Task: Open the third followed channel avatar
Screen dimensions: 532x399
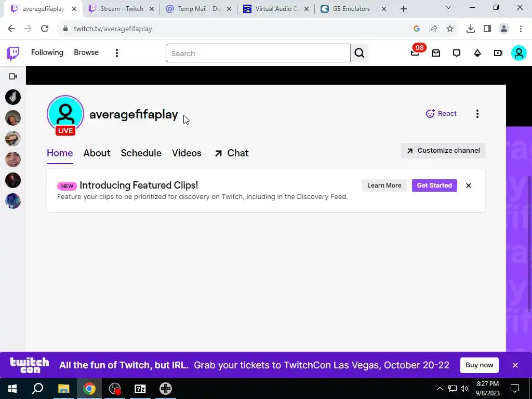Action: tap(13, 139)
